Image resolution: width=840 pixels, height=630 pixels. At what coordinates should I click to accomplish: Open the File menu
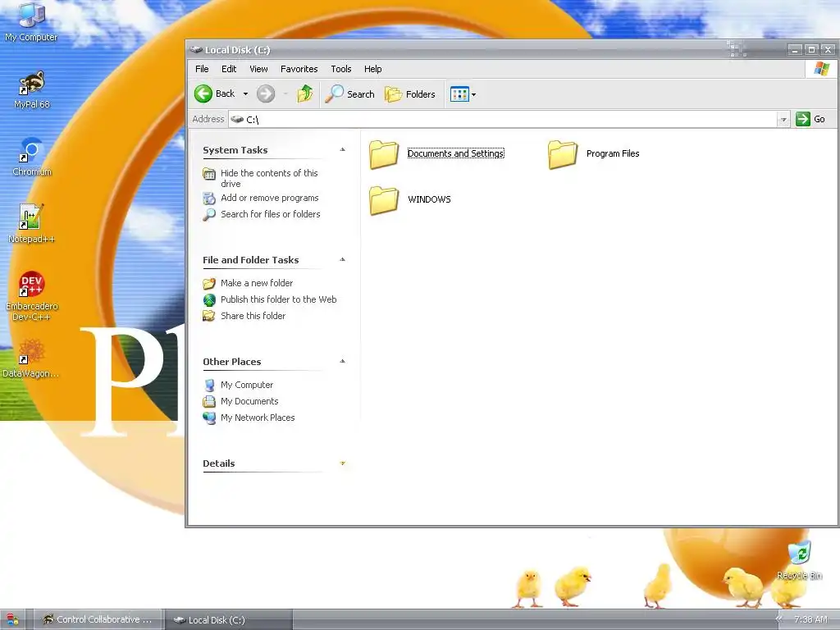coord(202,69)
